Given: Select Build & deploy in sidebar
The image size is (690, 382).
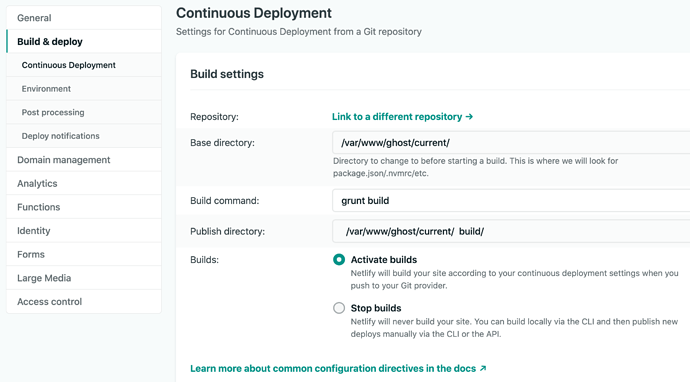Looking at the screenshot, I should tap(84, 41).
